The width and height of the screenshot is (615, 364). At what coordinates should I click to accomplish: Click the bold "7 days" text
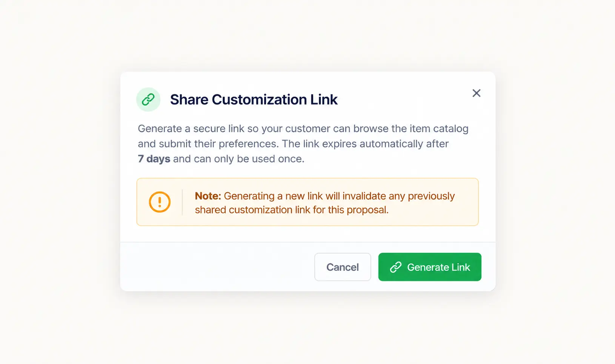click(154, 159)
